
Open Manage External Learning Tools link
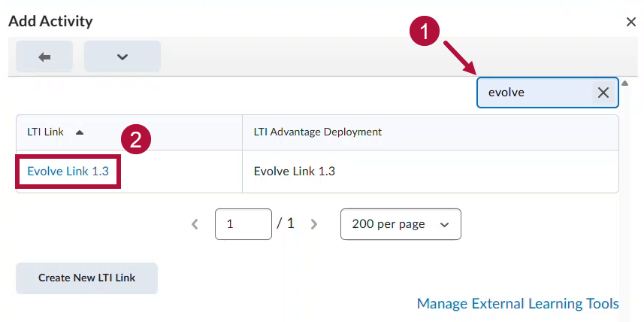[x=518, y=304]
